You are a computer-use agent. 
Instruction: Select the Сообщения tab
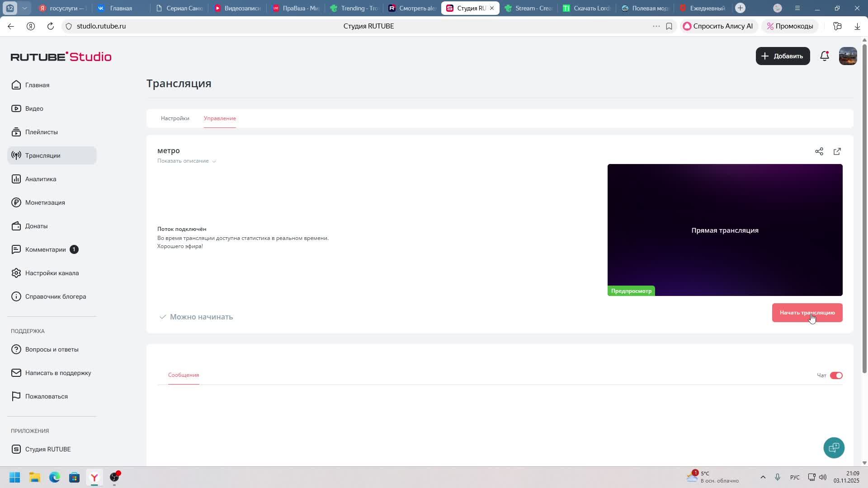184,375
